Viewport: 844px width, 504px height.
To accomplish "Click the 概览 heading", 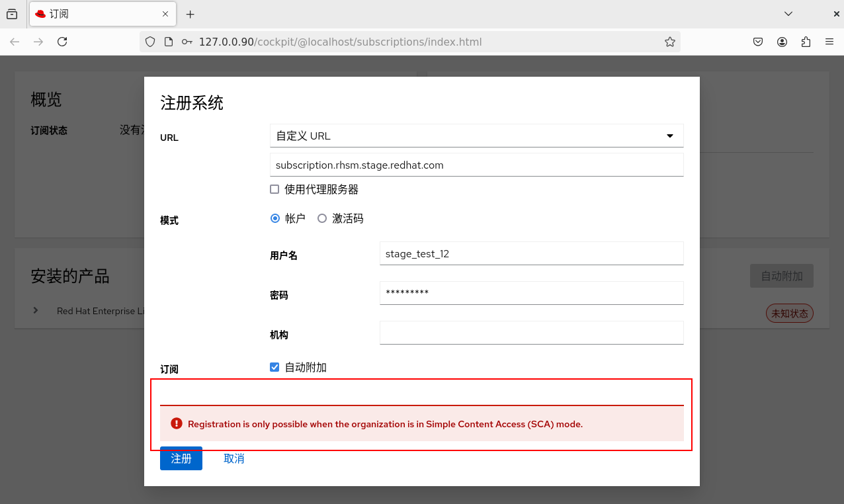I will click(x=46, y=100).
